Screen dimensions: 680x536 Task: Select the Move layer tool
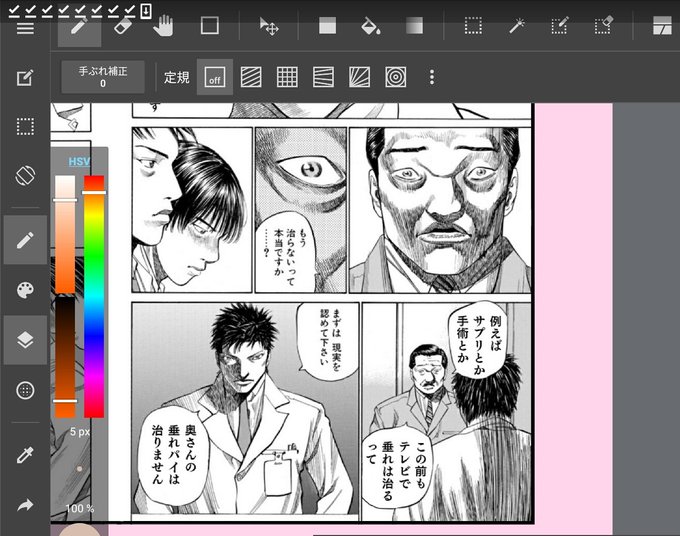coord(269,26)
